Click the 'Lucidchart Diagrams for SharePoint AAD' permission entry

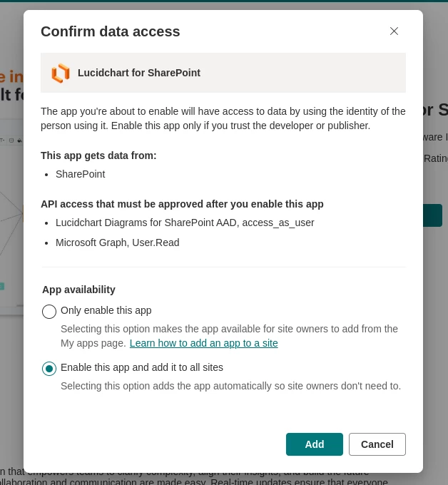[185, 223]
